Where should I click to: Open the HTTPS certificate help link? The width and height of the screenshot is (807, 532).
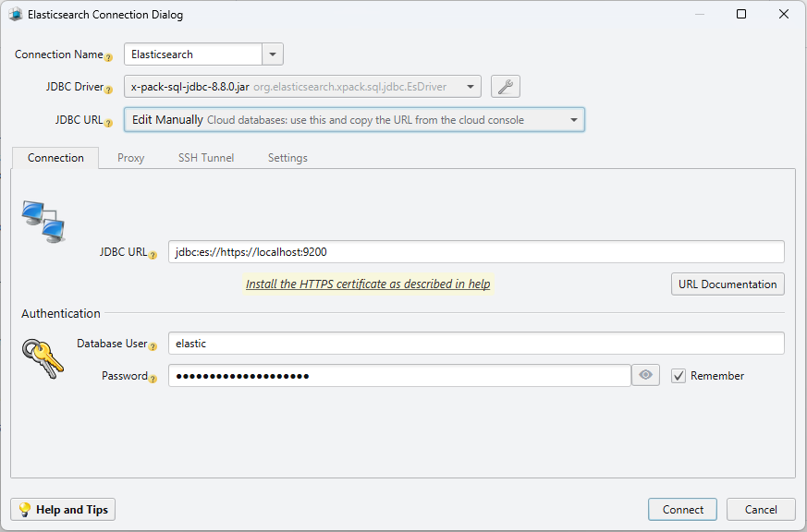click(x=368, y=284)
